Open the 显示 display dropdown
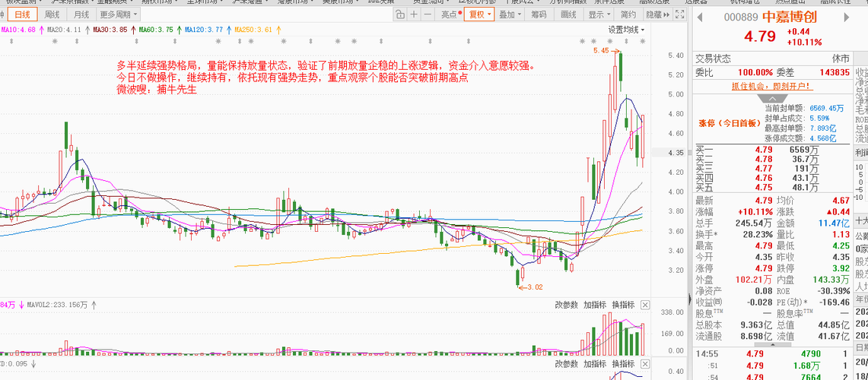Viewport: 868px width, 380px height. (x=599, y=15)
